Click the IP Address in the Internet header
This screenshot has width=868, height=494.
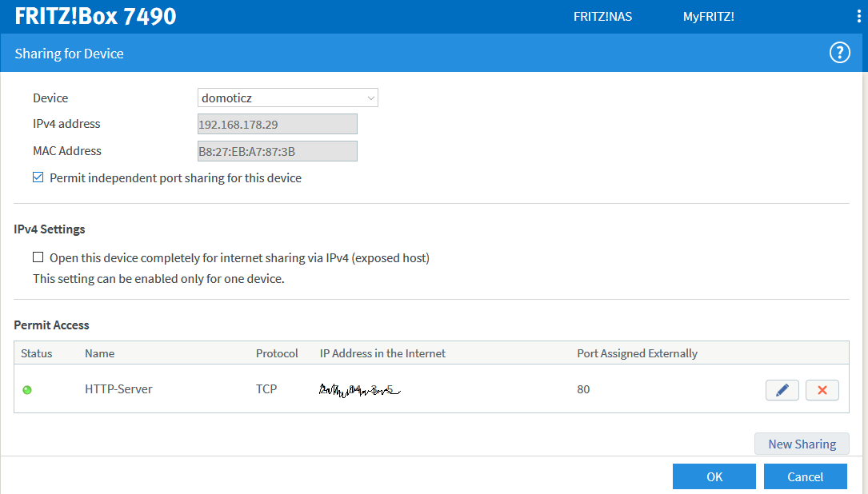[382, 353]
